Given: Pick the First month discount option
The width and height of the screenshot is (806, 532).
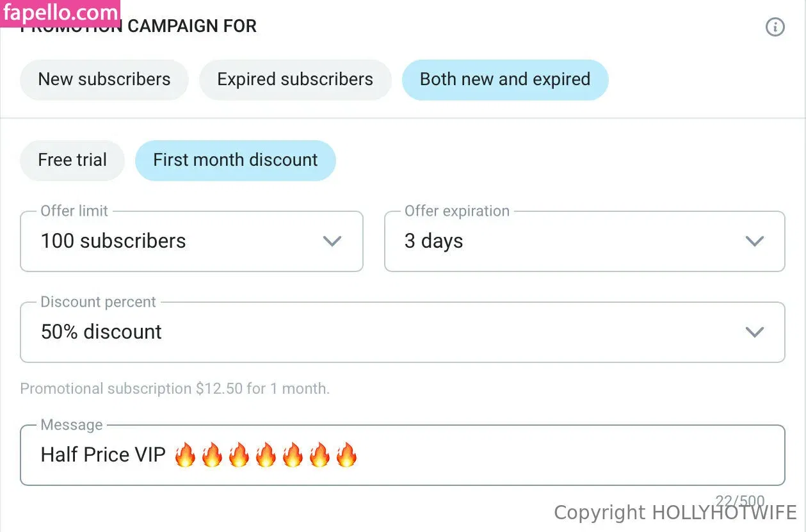Looking at the screenshot, I should click(x=235, y=160).
